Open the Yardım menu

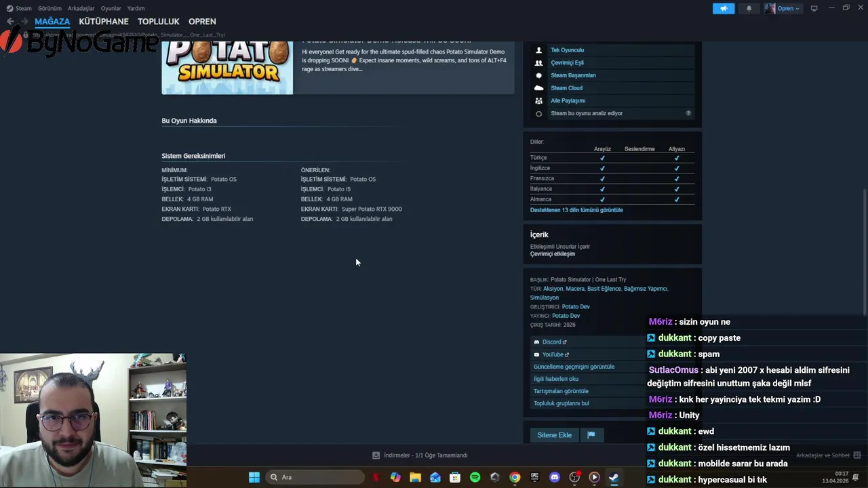136,8
